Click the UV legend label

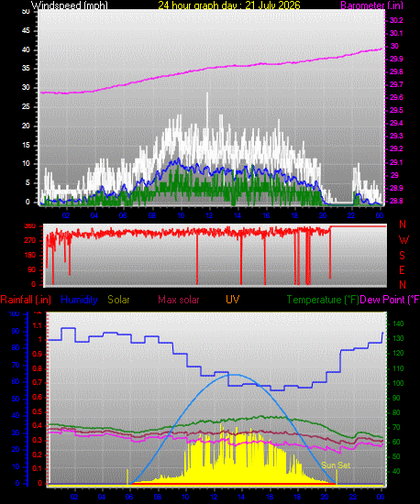[232, 300]
